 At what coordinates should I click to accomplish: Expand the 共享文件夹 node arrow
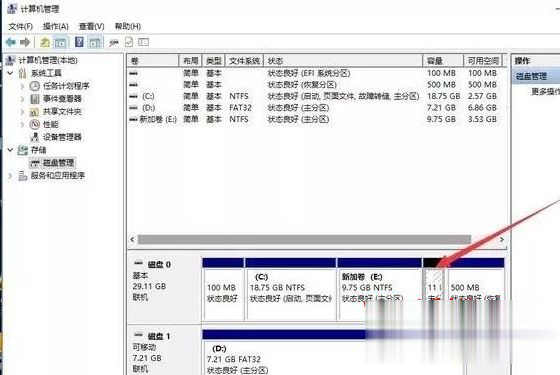pos(22,112)
